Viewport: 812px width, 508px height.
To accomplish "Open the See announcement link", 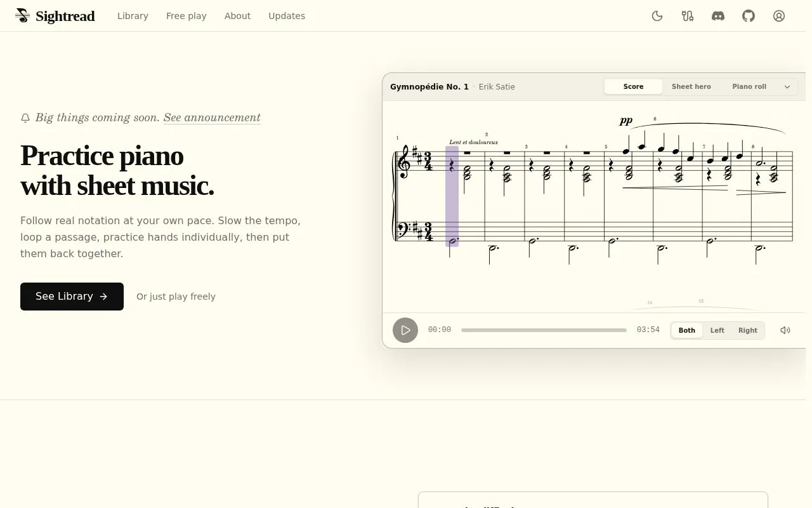I will pos(212,117).
